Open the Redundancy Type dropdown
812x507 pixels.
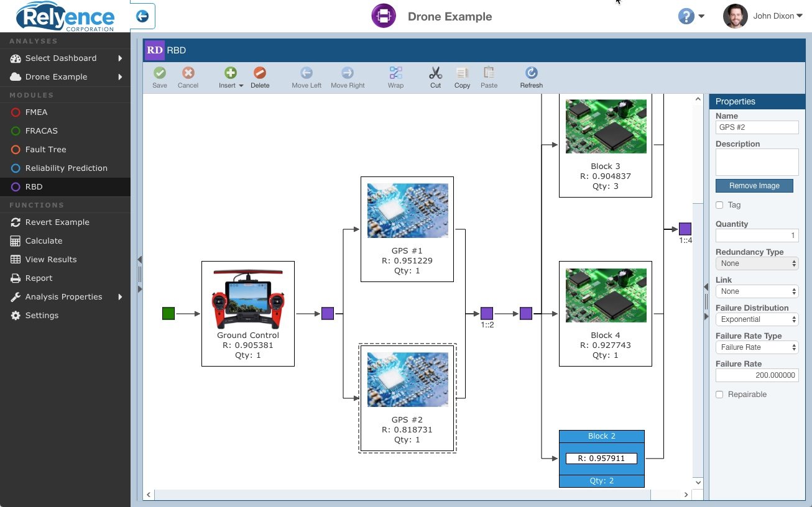[x=756, y=263]
